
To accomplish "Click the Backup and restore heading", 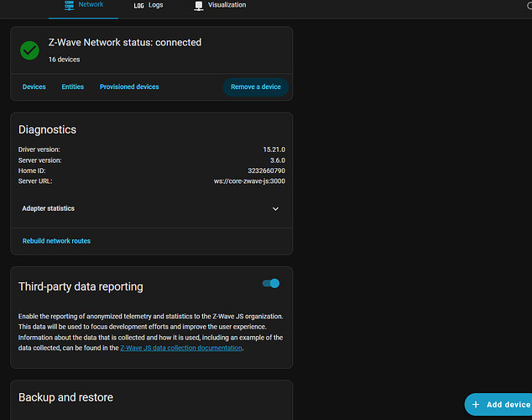I will click(x=65, y=397).
